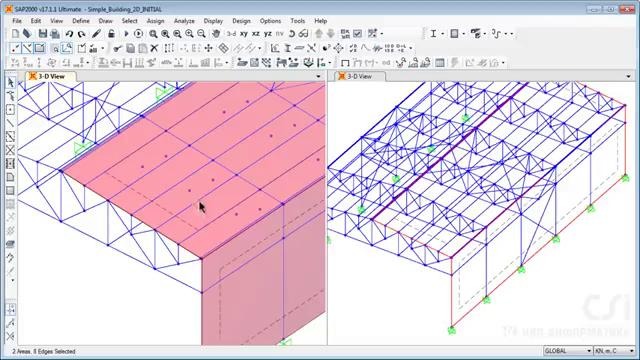The width and height of the screenshot is (640, 360).
Task: Click the rotate 3D view icon
Action: pyautogui.click(x=292, y=34)
